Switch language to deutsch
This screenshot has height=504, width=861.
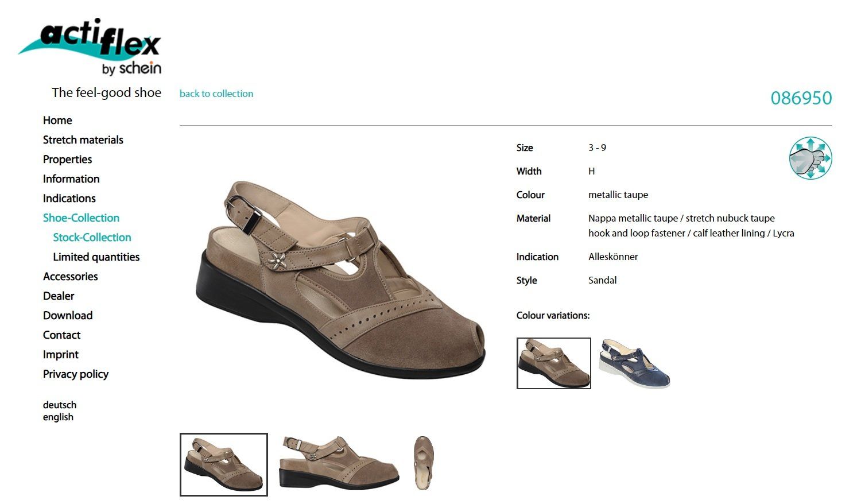coord(60,405)
